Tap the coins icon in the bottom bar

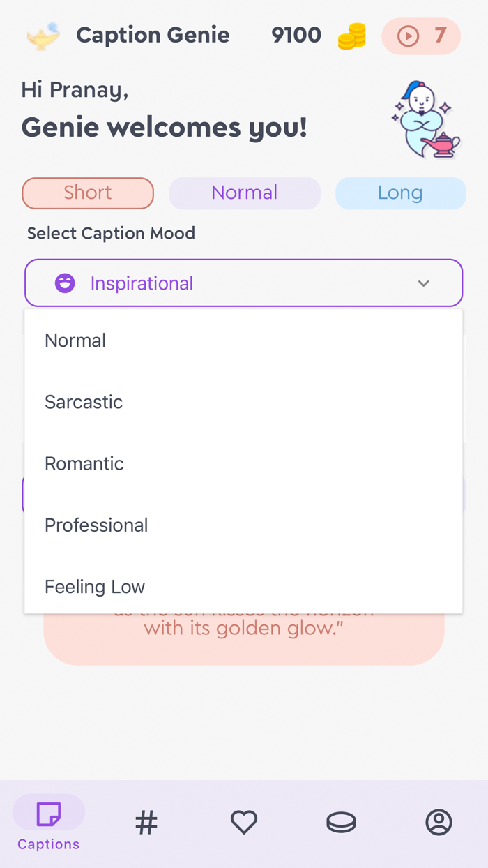(x=341, y=822)
